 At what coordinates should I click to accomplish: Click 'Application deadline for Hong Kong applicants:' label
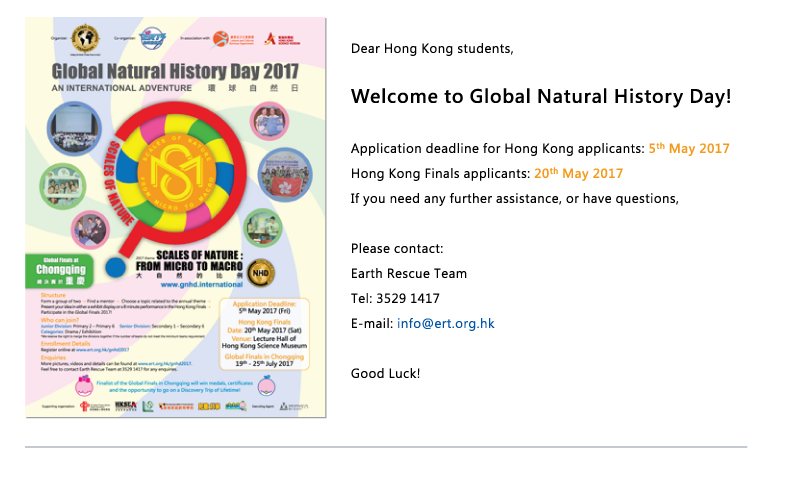tap(498, 149)
